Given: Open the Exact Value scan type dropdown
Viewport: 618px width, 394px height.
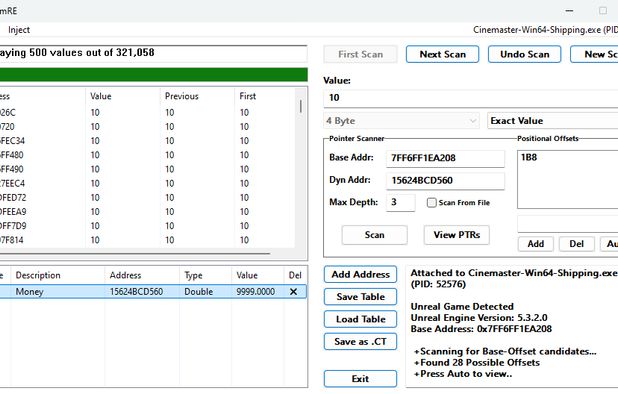Looking at the screenshot, I should pos(553,121).
